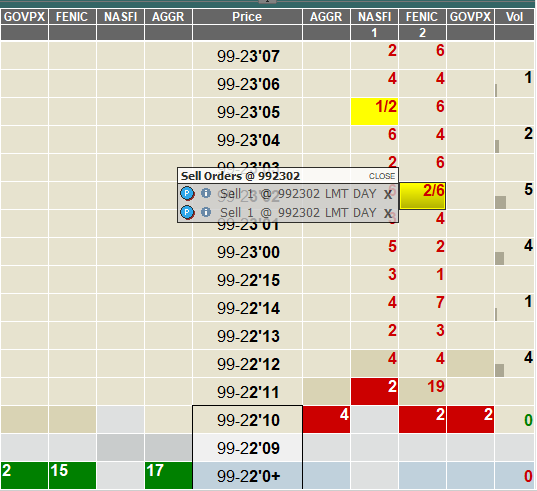Select the Vol column header
This screenshot has width=537, height=491.
(x=514, y=16)
